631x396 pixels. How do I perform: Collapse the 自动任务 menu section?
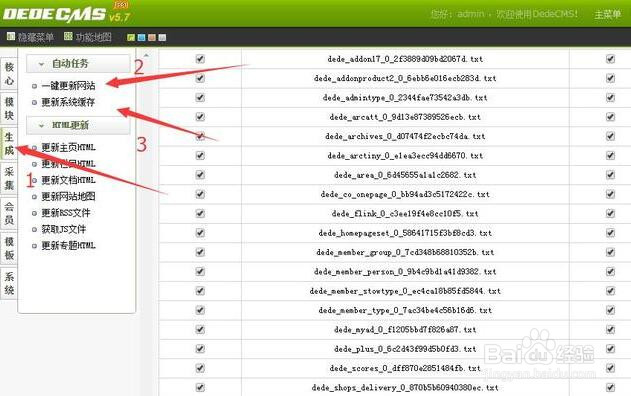click(x=78, y=64)
